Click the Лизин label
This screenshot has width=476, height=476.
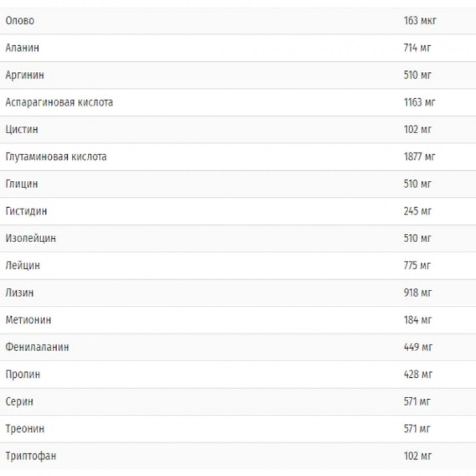click(x=20, y=293)
